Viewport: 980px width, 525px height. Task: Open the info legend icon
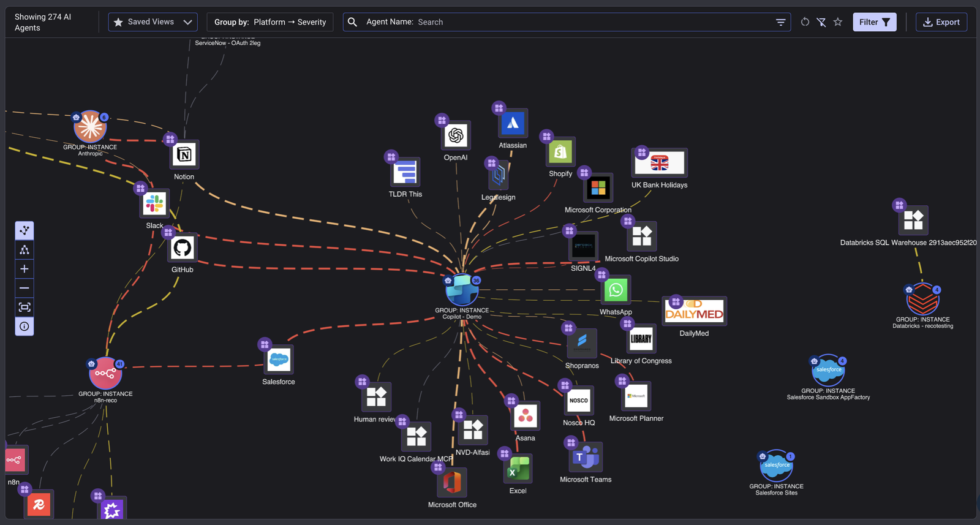pyautogui.click(x=24, y=326)
